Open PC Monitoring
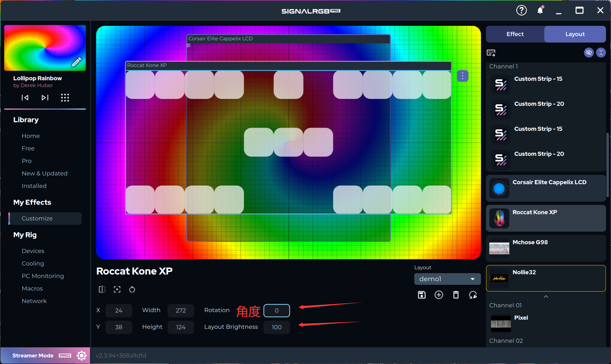This screenshot has height=364, width=611. [43, 276]
